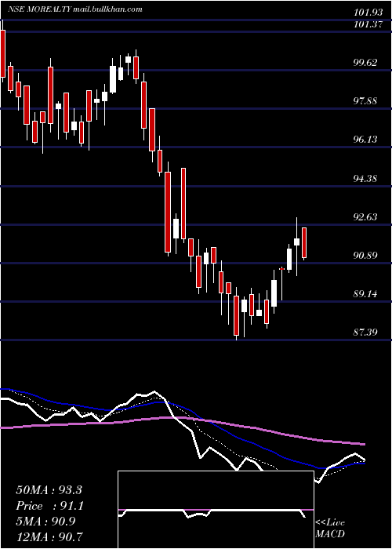Click the 101.93 price level label

tap(368, 13)
